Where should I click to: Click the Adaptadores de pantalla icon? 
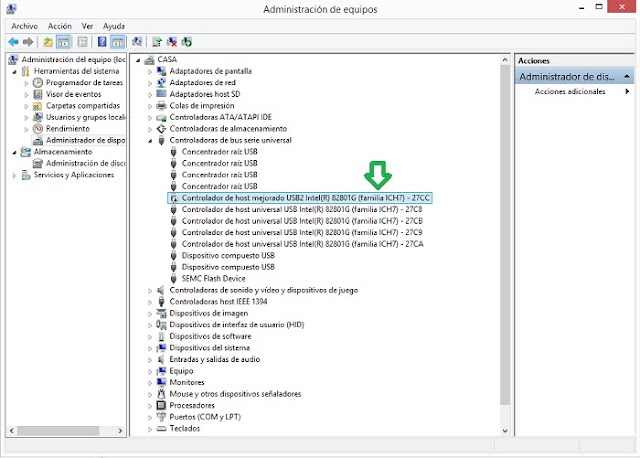pyautogui.click(x=162, y=71)
